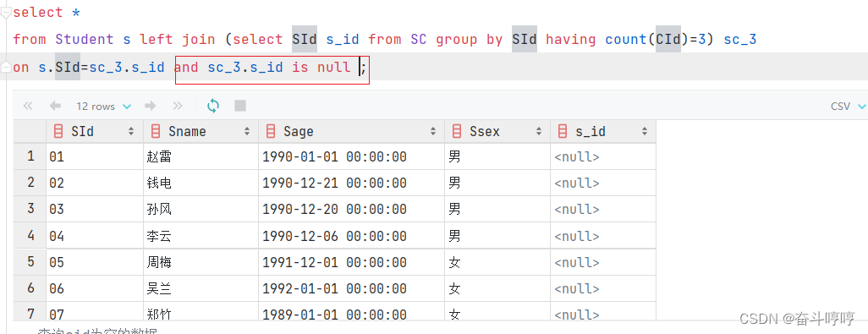
Task: Click the SId column sort arrows
Action: pos(131,132)
